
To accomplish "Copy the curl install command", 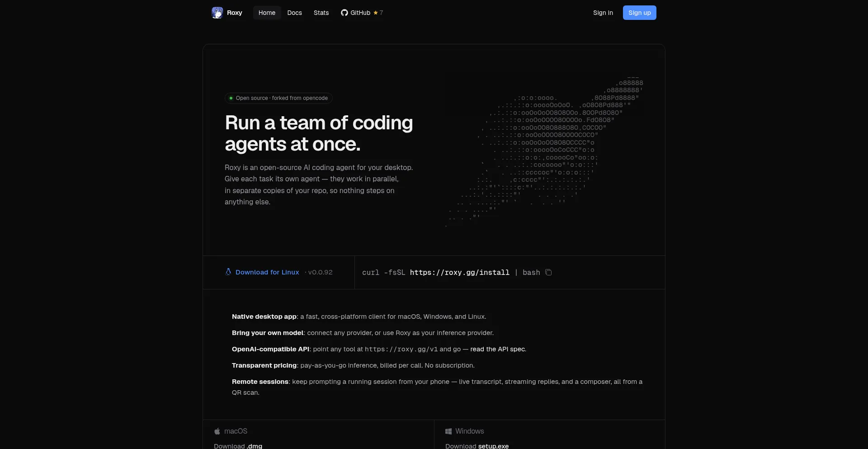I will click(x=548, y=272).
